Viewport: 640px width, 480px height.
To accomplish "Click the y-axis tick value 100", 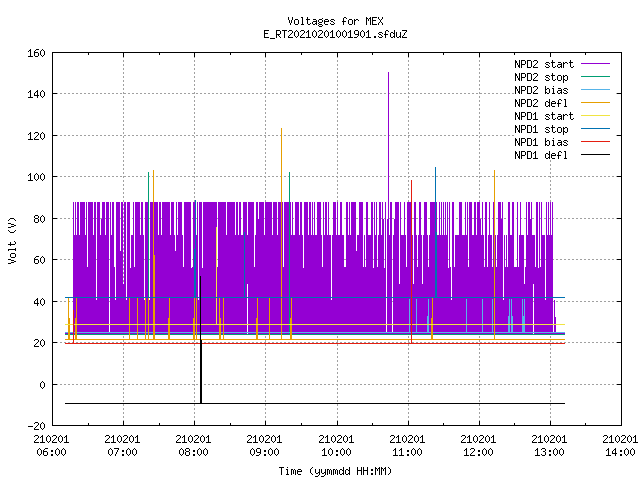I will tap(36, 177).
